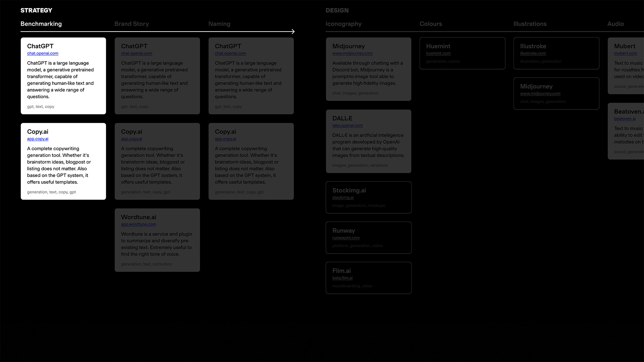Open www.midjourney.com link in Illustrations column

540,94
